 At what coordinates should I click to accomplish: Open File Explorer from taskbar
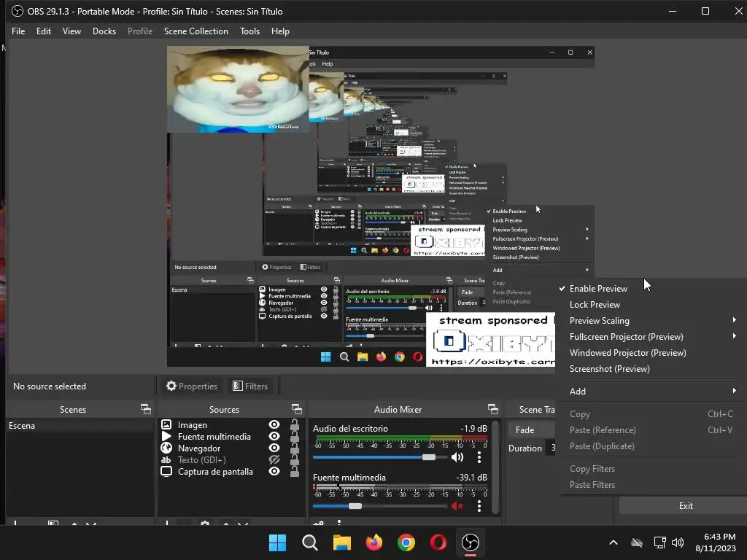[341, 542]
